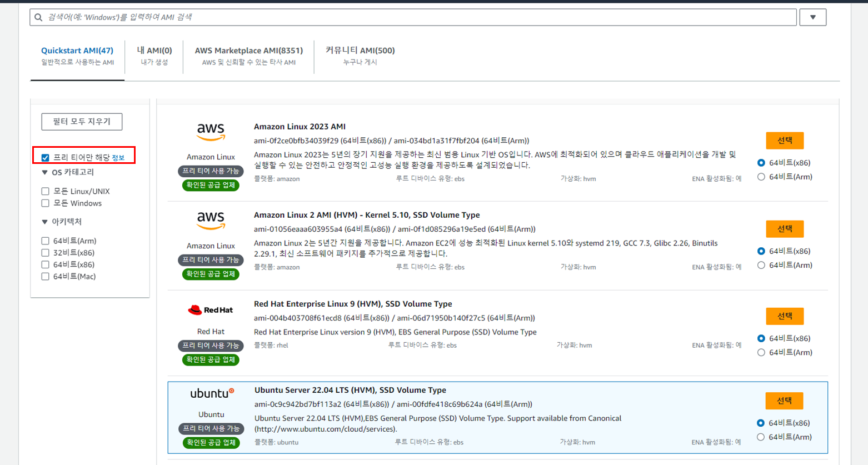Open the 정보 link next to free tier filter
The height and width of the screenshot is (465, 868).
pyautogui.click(x=118, y=158)
